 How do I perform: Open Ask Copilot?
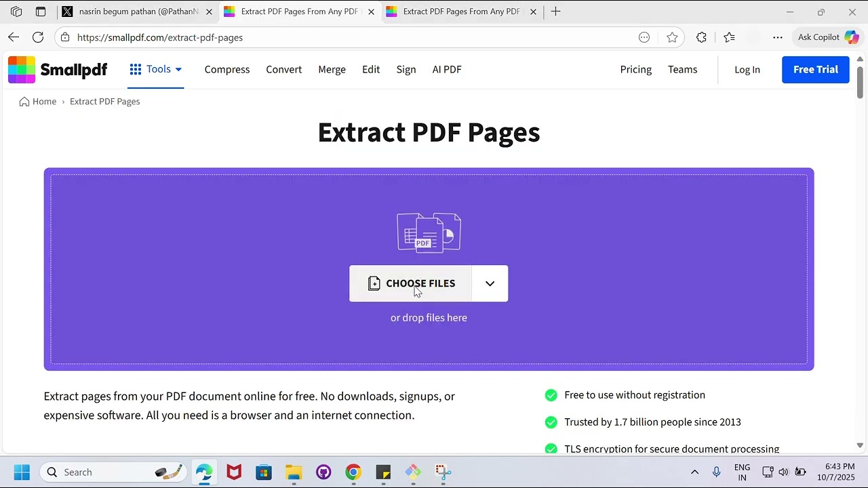click(828, 37)
